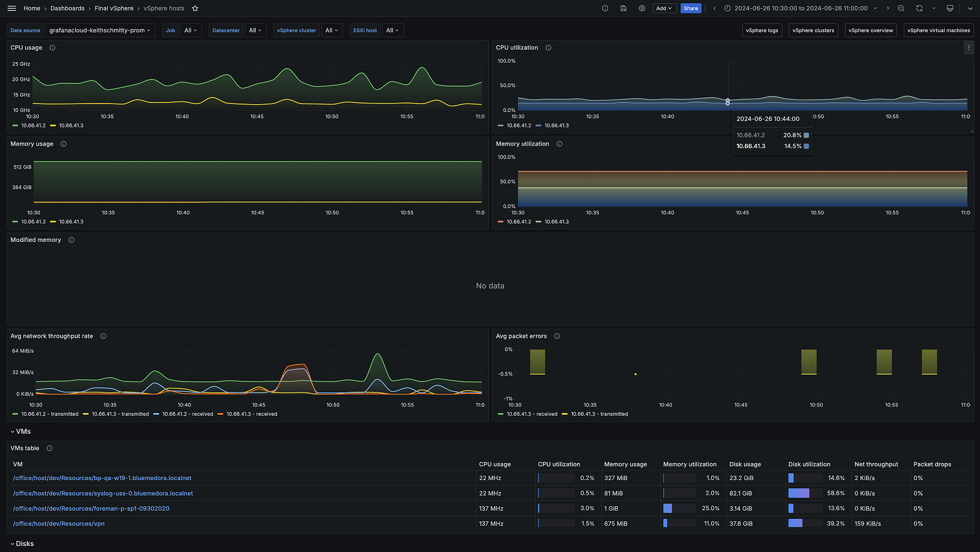Click info icon beside Modified memory title
The width and height of the screenshot is (980, 552).
click(71, 240)
